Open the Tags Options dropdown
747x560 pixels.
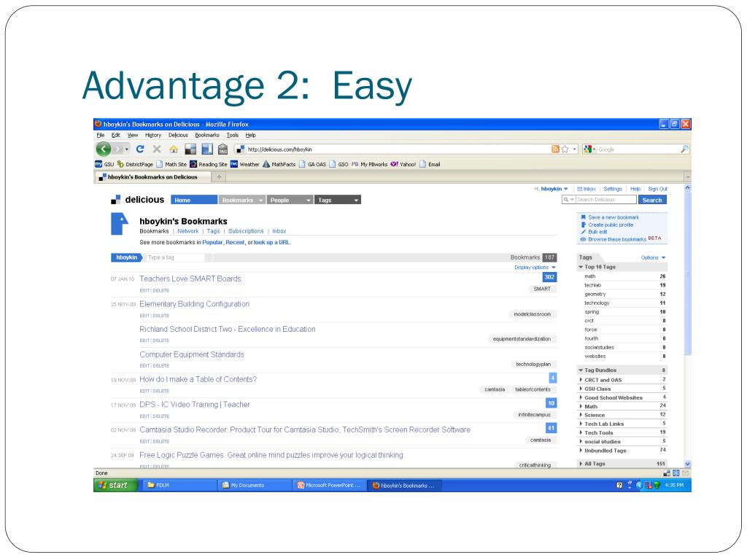pyautogui.click(x=653, y=257)
